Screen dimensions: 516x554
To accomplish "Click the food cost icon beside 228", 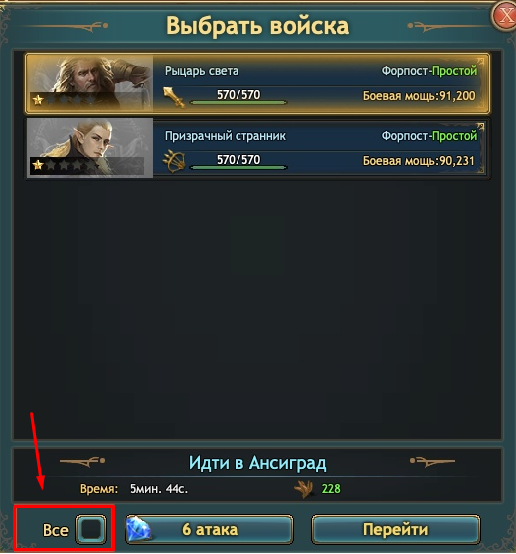I will pos(304,489).
